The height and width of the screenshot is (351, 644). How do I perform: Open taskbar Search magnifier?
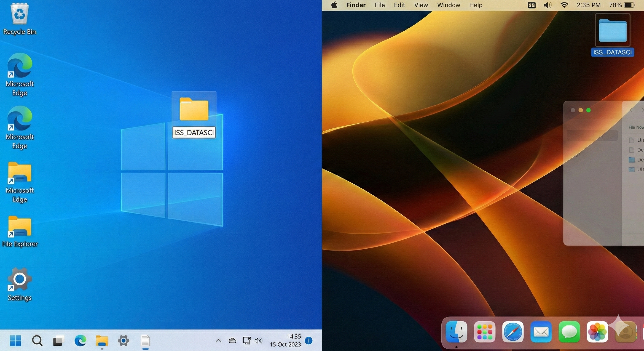point(37,341)
